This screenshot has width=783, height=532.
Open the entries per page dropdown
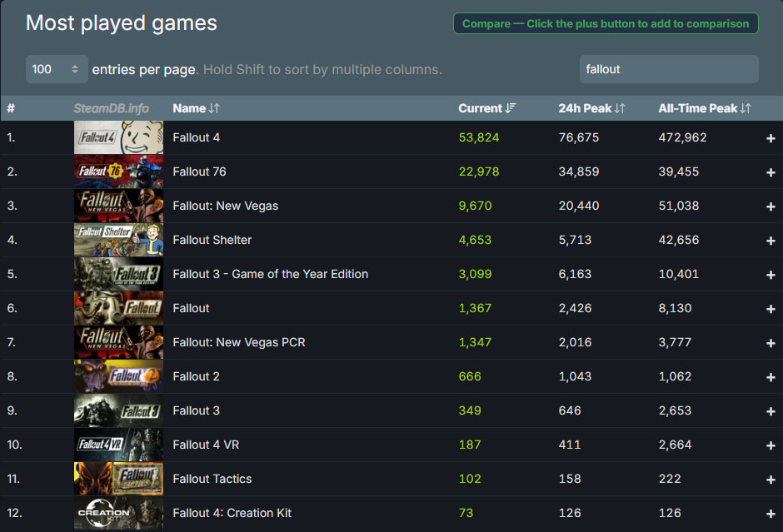(56, 69)
